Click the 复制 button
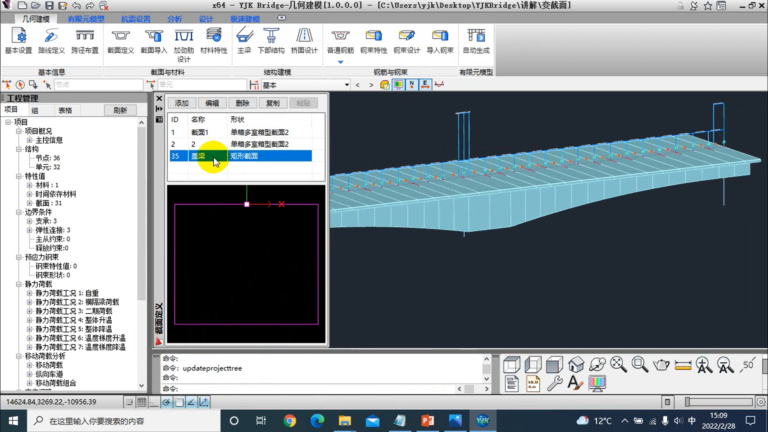The image size is (768, 432). click(x=273, y=103)
